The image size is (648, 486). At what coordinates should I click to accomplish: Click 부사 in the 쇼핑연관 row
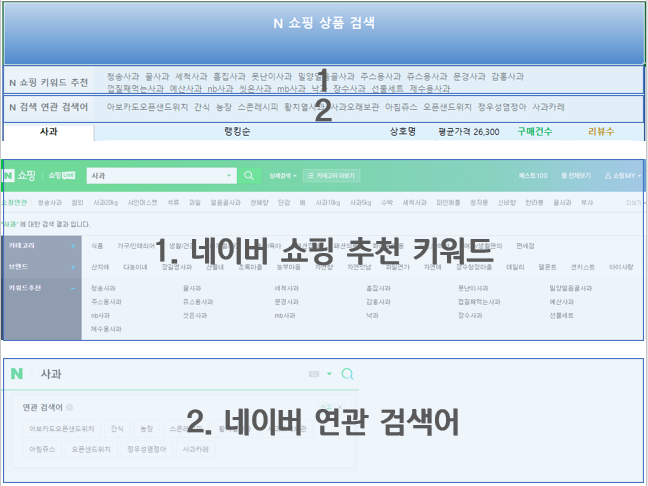point(587,202)
